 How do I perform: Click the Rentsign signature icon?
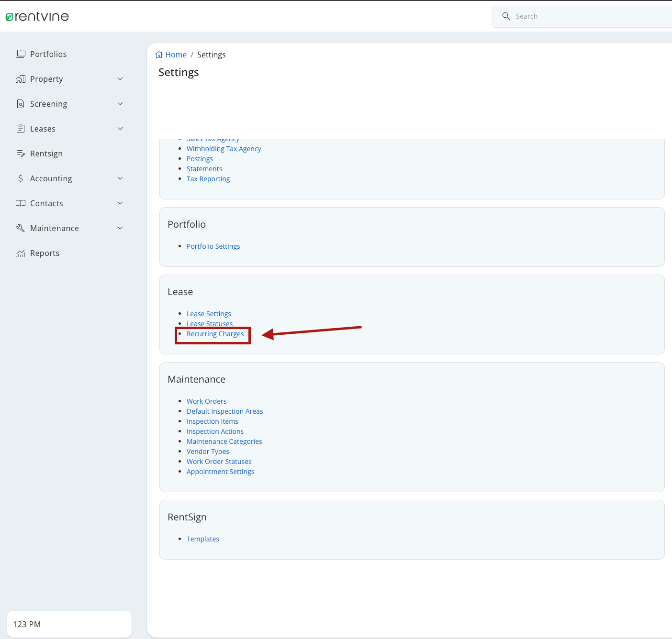pos(21,153)
